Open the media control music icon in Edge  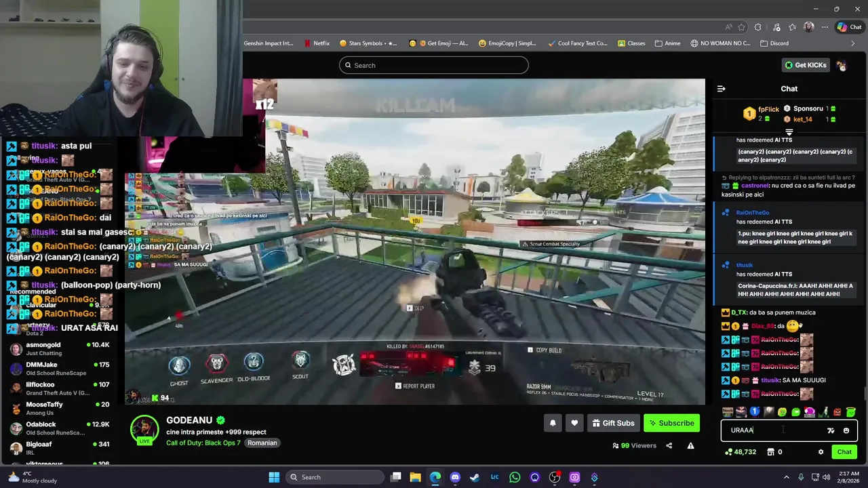[x=775, y=27]
